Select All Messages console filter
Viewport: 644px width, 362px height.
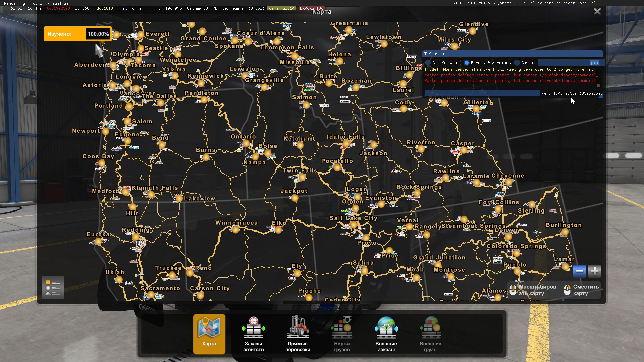[x=443, y=63]
